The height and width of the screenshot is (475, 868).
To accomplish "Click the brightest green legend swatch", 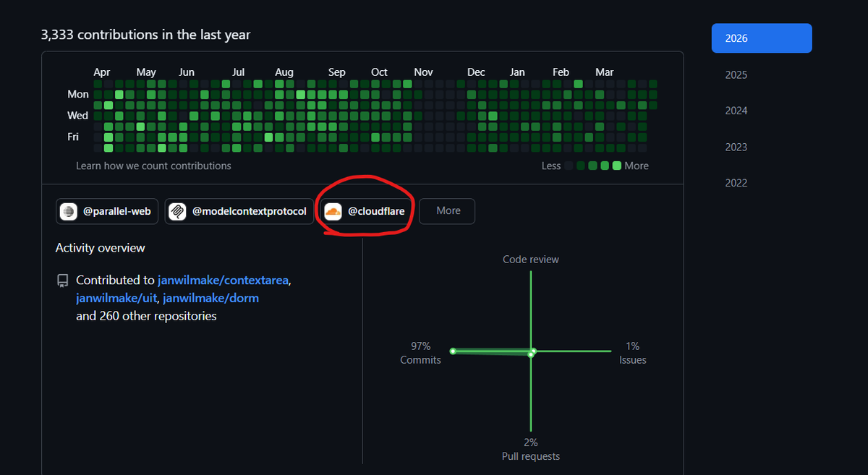I will (617, 166).
